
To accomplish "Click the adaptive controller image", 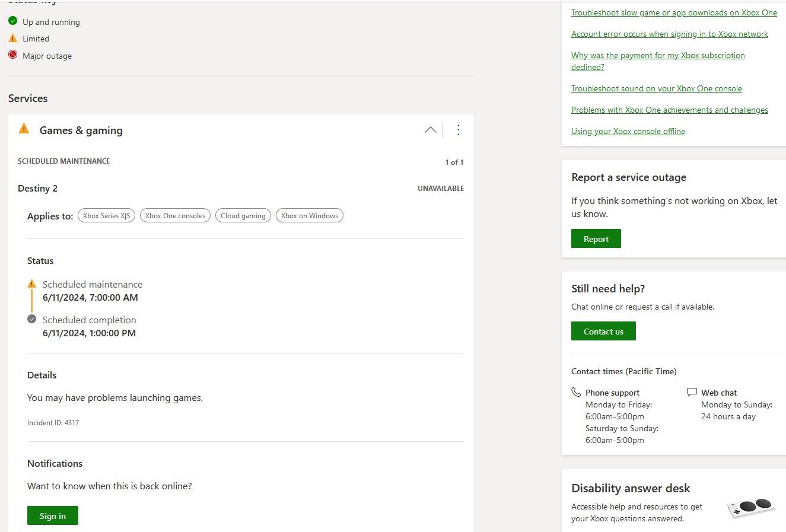I will pyautogui.click(x=751, y=507).
